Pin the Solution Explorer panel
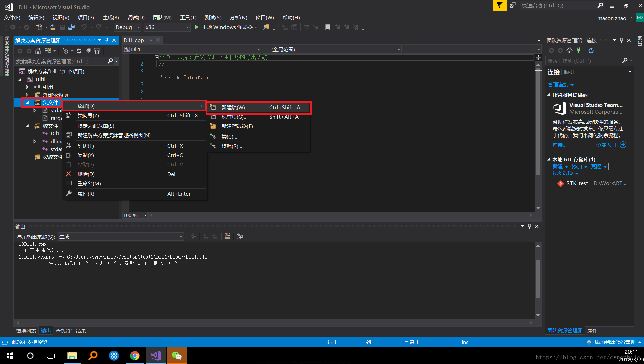The width and height of the screenshot is (644, 364). coord(107,40)
